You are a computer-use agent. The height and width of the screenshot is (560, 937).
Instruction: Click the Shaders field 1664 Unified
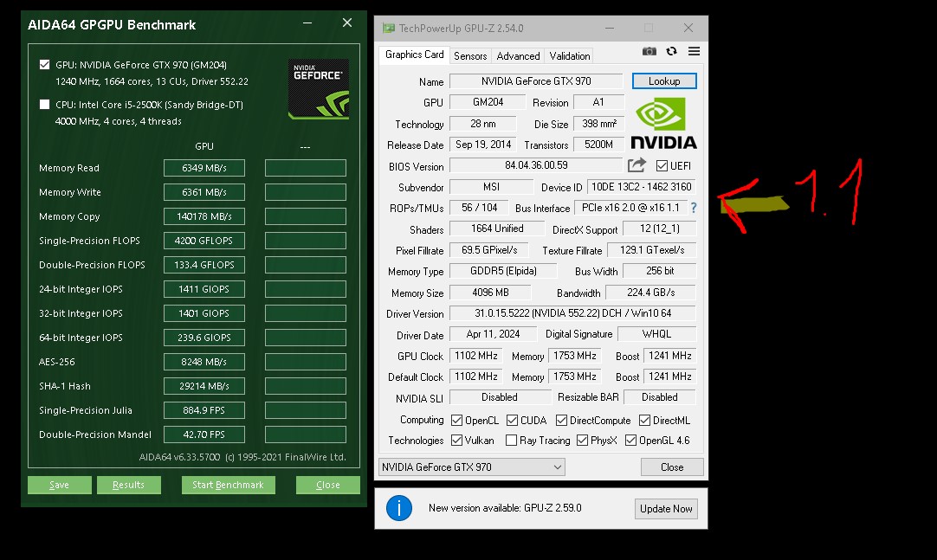pos(497,229)
